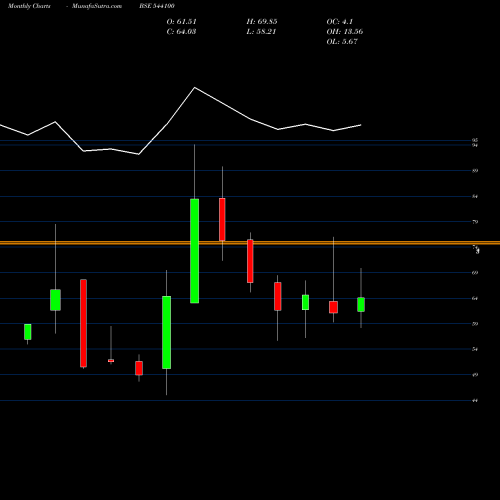Image resolution: width=500 pixels, height=500 pixels.
Task: Click the 44 price axis label
Action: 475,400
